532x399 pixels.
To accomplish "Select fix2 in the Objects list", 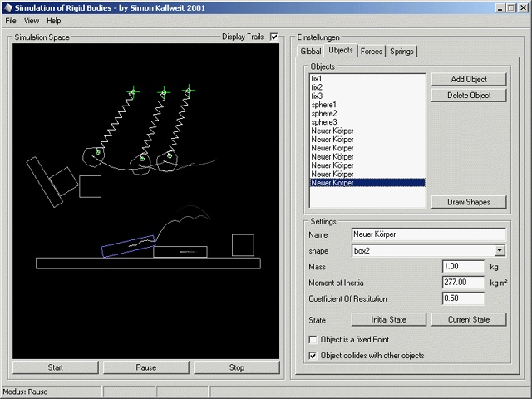I will coord(318,86).
